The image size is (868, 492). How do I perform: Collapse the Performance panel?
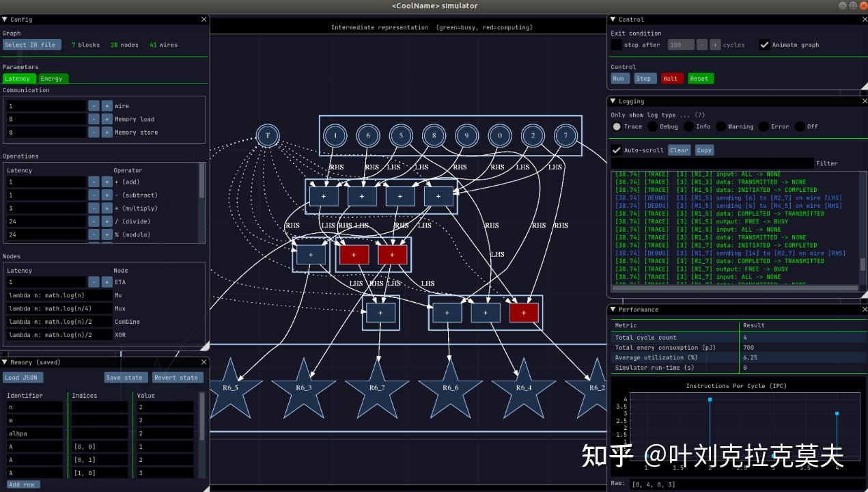point(613,309)
